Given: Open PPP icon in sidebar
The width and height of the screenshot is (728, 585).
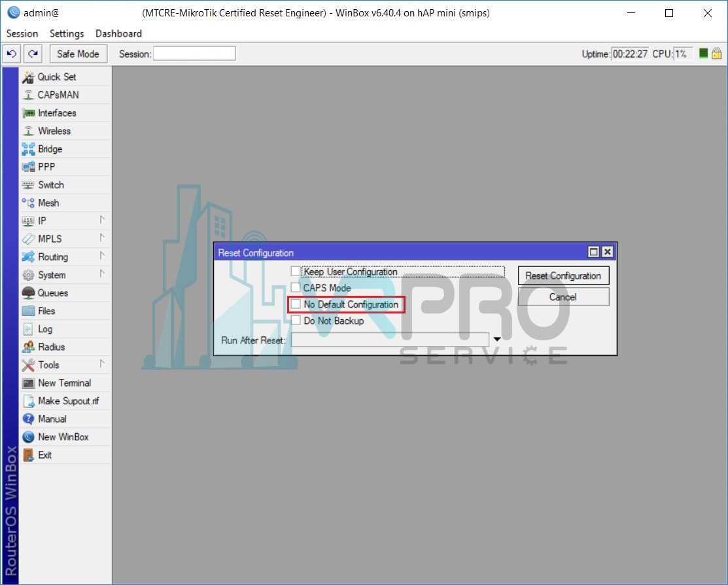Looking at the screenshot, I should tap(28, 167).
